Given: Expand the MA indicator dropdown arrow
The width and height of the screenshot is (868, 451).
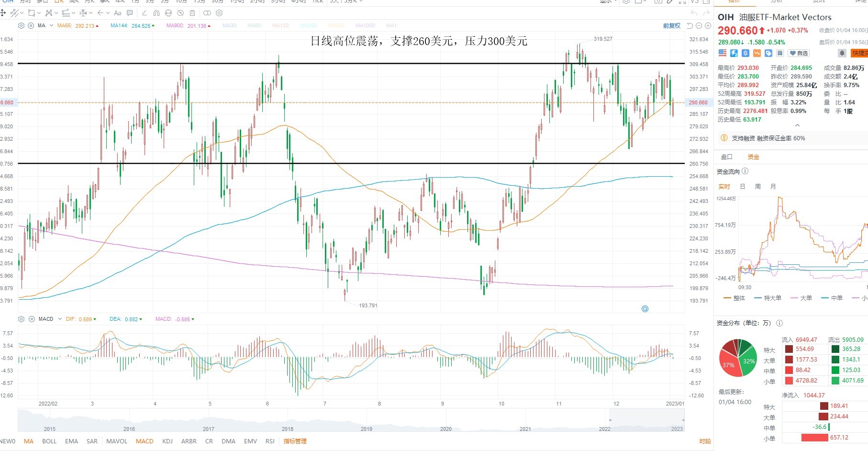Looking at the screenshot, I should (x=51, y=25).
